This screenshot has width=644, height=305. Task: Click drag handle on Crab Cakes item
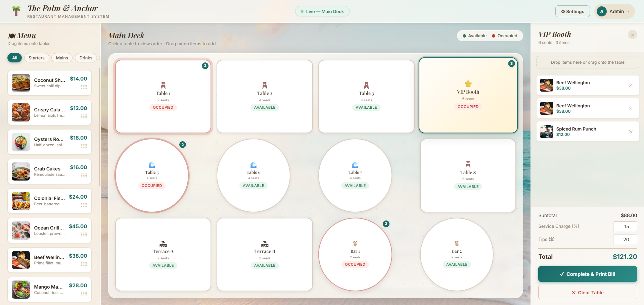click(84, 175)
